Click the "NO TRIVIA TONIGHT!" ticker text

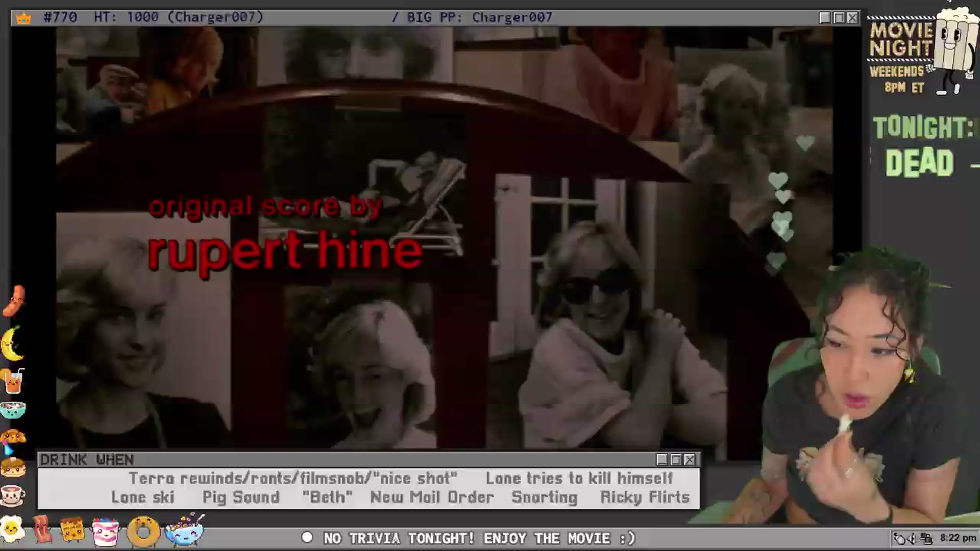399,538
